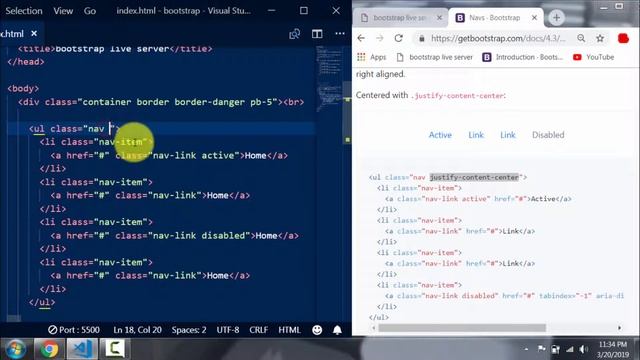Click the highlighted justify-content-center code text

[x=474, y=177]
